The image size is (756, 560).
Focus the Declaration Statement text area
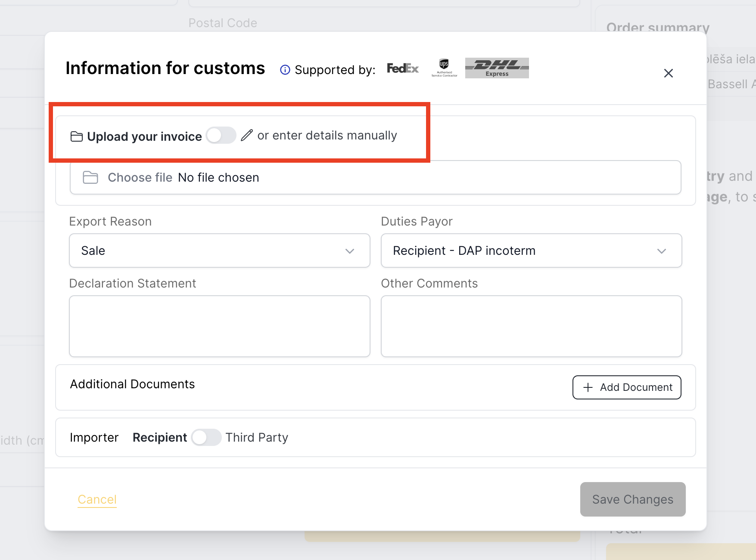tap(219, 326)
